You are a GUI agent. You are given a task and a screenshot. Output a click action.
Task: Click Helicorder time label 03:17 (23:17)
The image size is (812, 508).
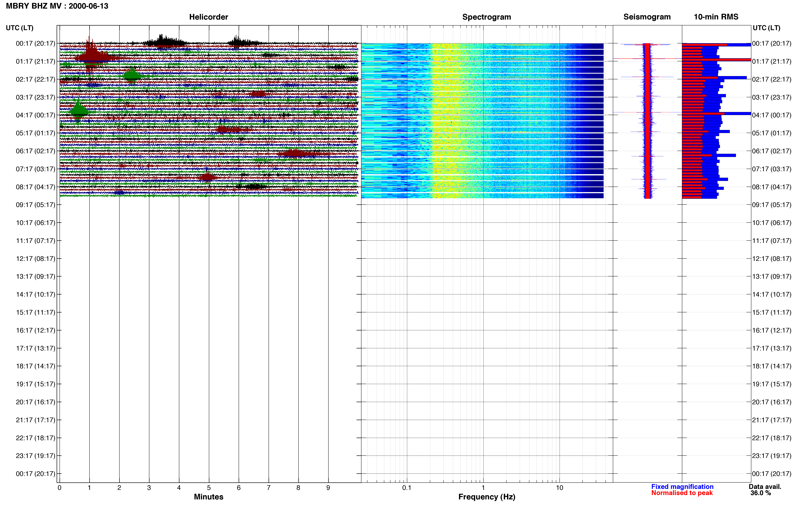(36, 97)
